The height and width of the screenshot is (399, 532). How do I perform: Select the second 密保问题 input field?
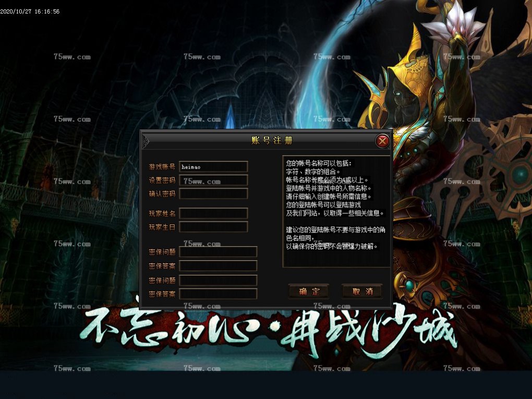click(218, 280)
